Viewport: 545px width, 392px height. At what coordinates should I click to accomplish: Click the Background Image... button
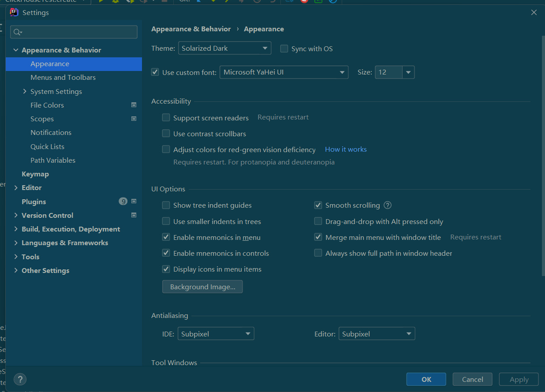(x=202, y=287)
